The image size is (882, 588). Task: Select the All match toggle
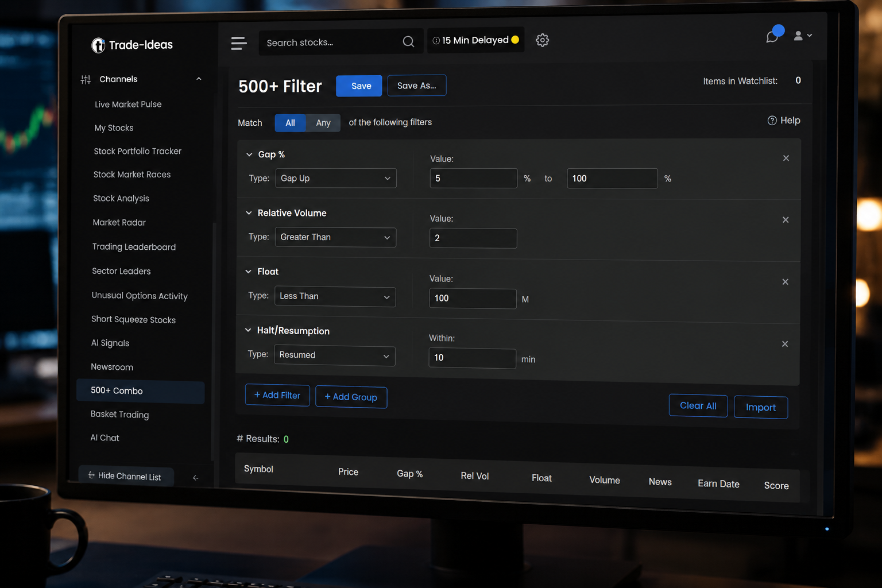click(290, 123)
